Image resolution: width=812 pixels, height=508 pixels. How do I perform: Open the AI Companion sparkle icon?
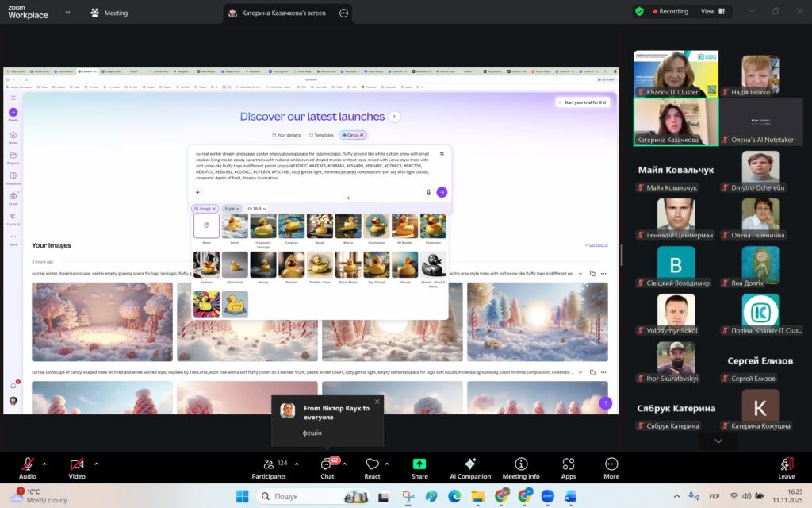pos(469,465)
